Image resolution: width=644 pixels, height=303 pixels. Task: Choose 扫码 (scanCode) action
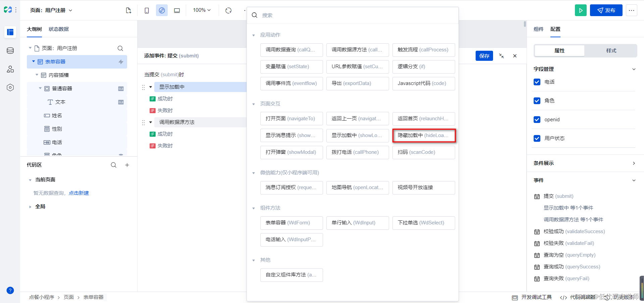(x=424, y=152)
